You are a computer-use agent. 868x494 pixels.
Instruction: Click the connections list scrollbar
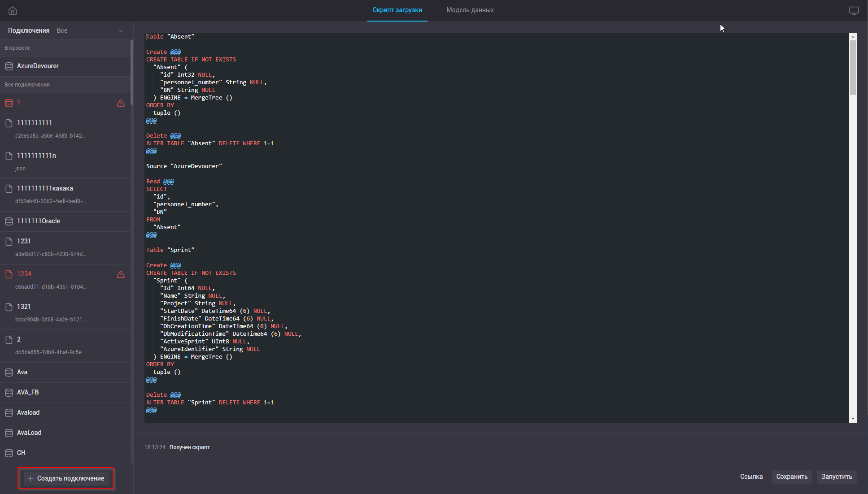132,72
